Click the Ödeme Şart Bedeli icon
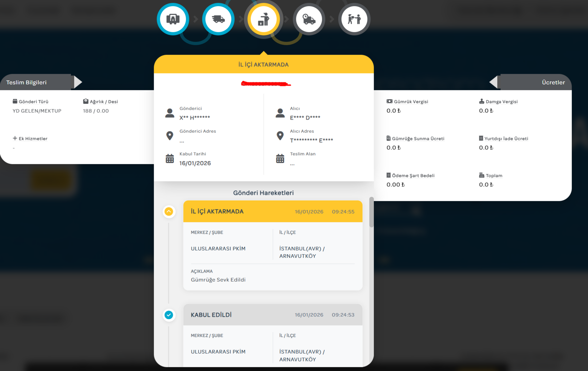This screenshot has height=371, width=588. point(389,175)
